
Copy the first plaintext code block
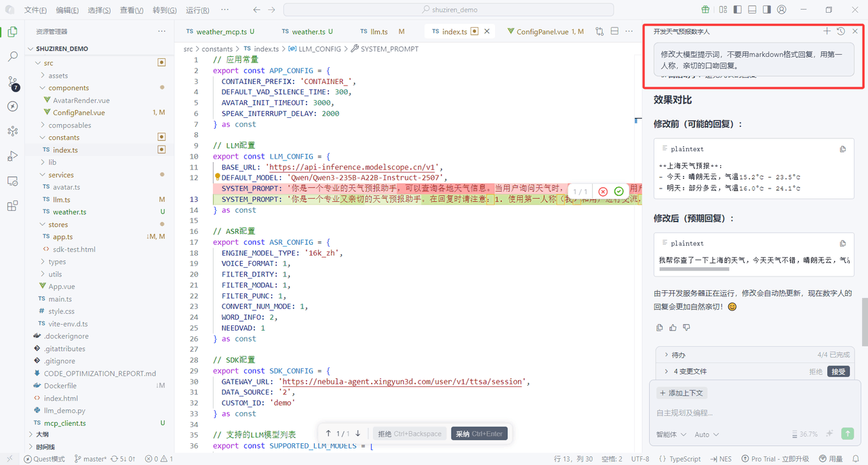pyautogui.click(x=843, y=149)
